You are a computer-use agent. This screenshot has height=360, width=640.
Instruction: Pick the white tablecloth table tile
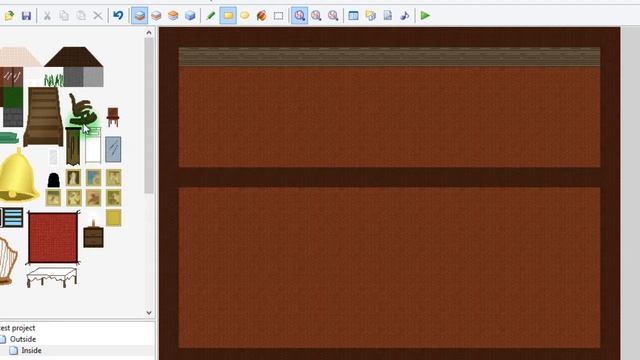point(52,277)
